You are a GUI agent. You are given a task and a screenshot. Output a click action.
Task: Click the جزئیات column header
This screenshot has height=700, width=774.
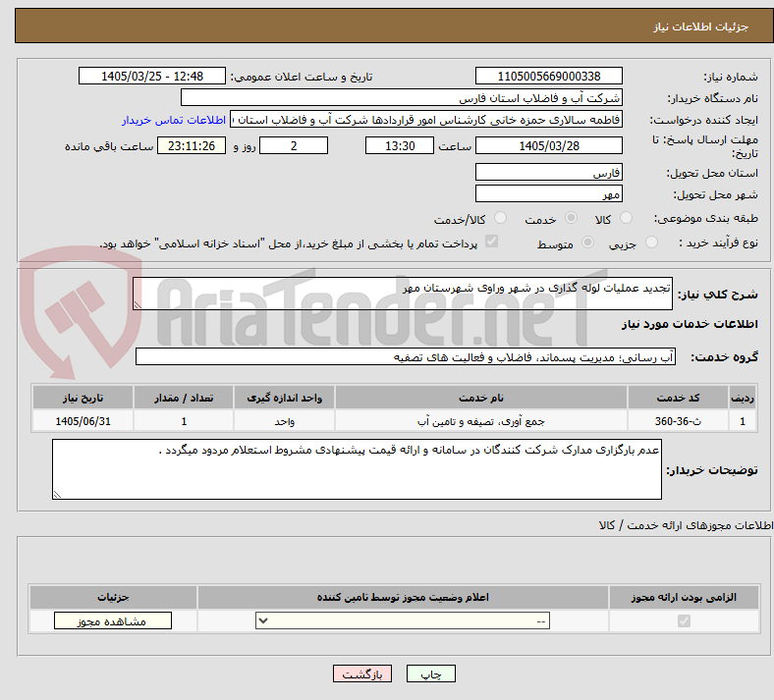(x=113, y=597)
